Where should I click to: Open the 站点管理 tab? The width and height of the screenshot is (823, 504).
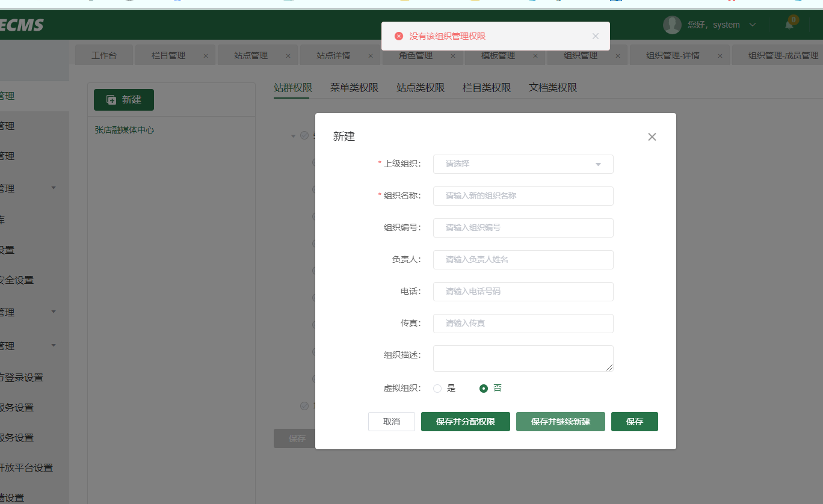click(251, 55)
